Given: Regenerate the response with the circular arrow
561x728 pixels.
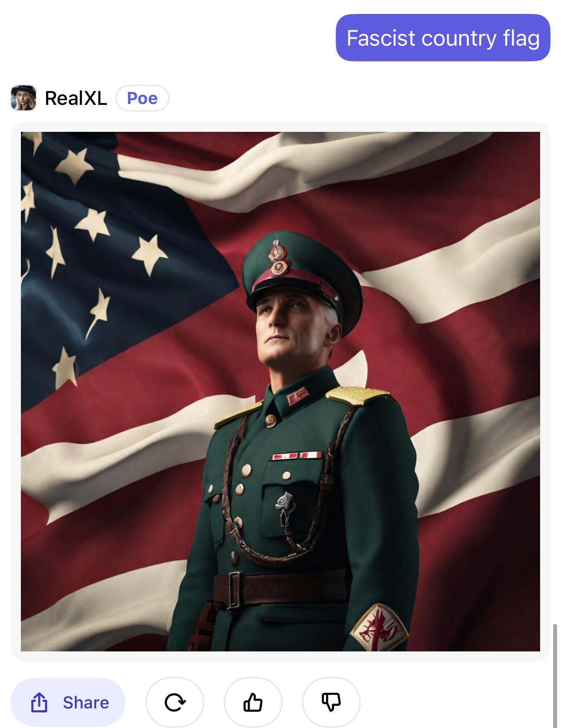Looking at the screenshot, I should coord(175,702).
